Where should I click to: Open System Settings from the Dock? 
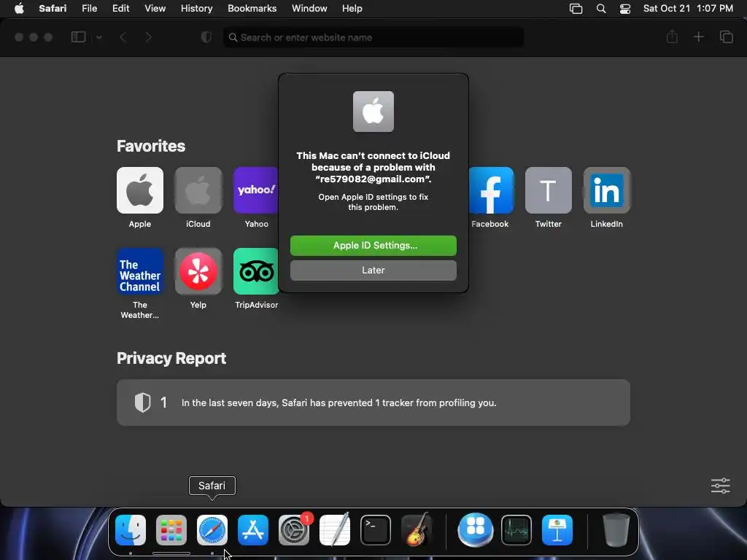(294, 530)
